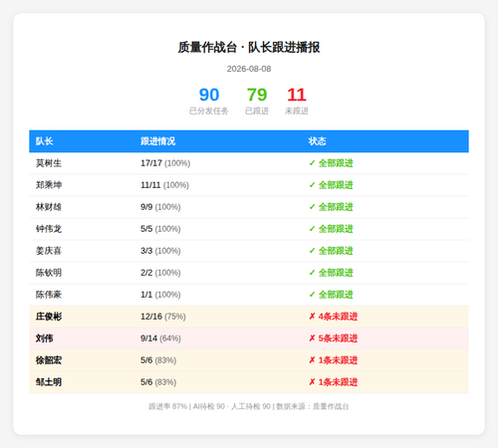This screenshot has width=498, height=448.
Task: Click 1条未跟进 status for 邹土明
Action: 334,382
